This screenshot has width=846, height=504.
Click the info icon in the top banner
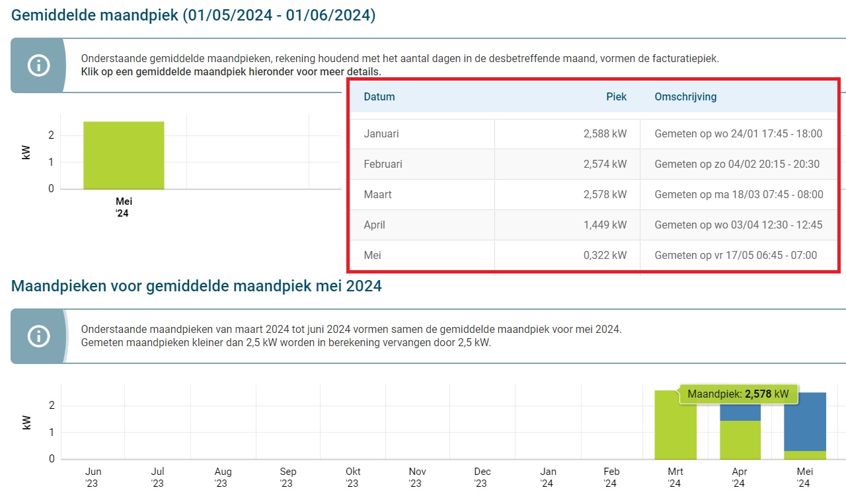pos(38,65)
